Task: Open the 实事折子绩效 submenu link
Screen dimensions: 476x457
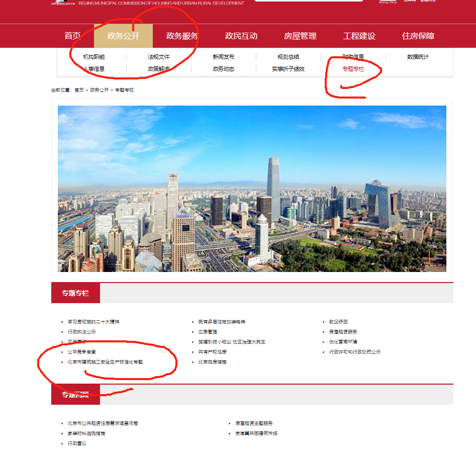Action: pos(289,69)
